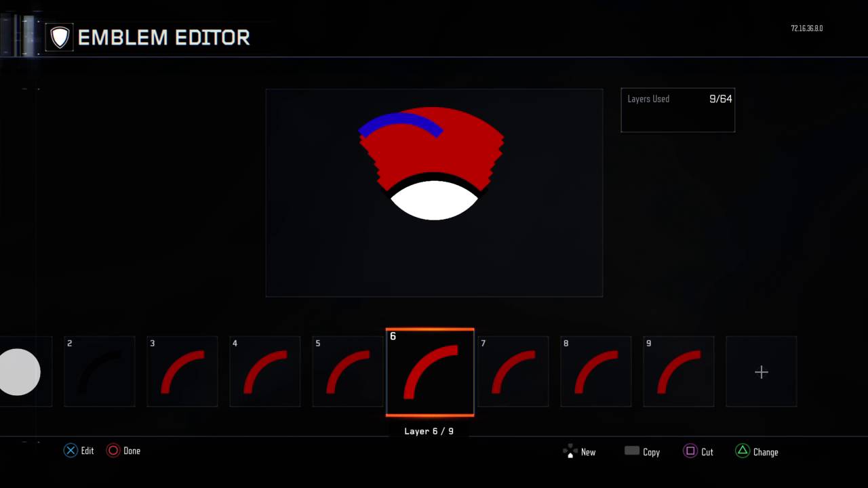The width and height of the screenshot is (868, 488).
Task: Click the Layers Used 9/64 counter
Action: (678, 110)
